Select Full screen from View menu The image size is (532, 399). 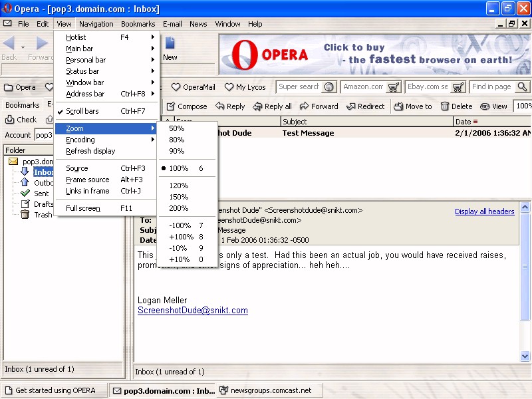83,208
